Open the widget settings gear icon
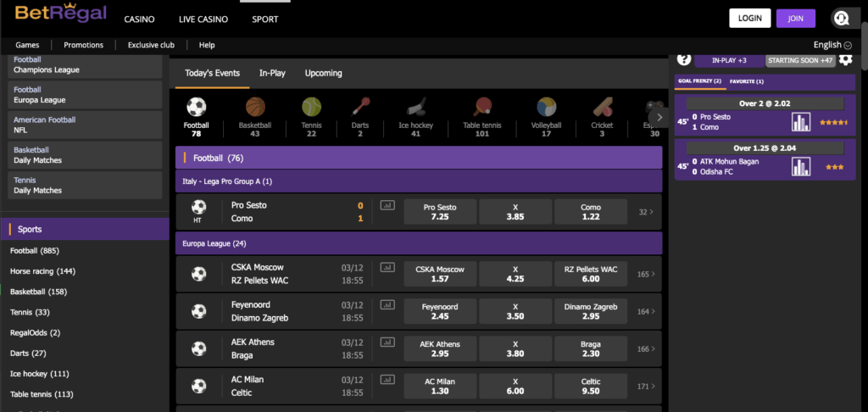This screenshot has width=868, height=412. click(845, 60)
